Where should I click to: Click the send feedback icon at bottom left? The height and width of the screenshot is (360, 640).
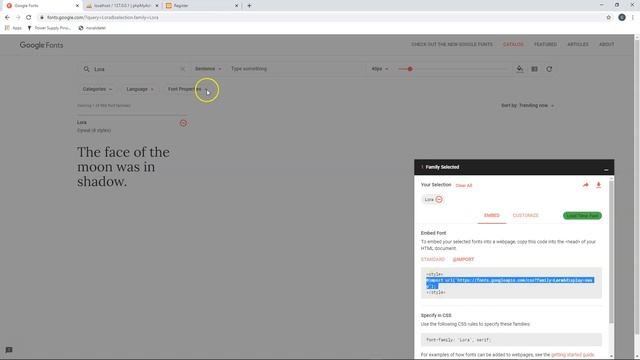[x=9, y=350]
